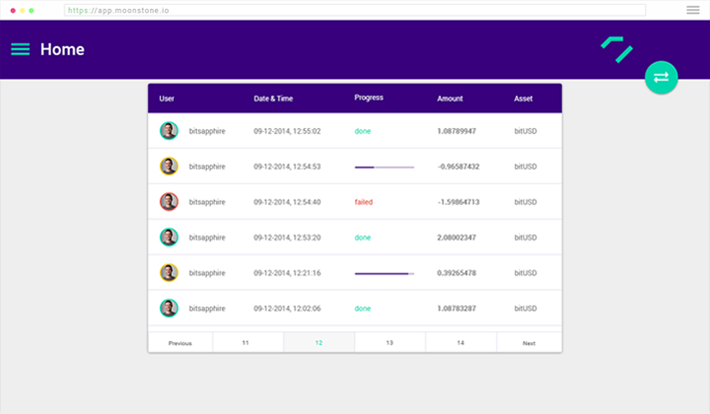
Task: Open the hamburger menu beside Home
Action: [x=20, y=49]
